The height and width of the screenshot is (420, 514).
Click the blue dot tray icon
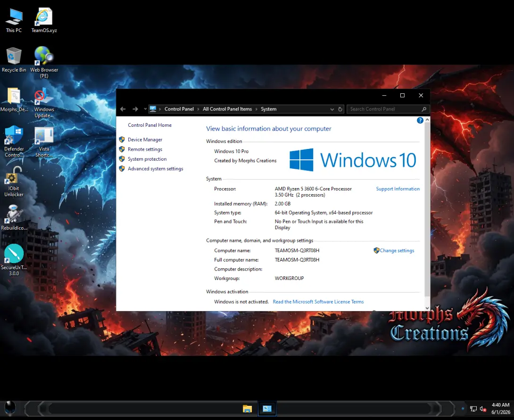point(463,409)
